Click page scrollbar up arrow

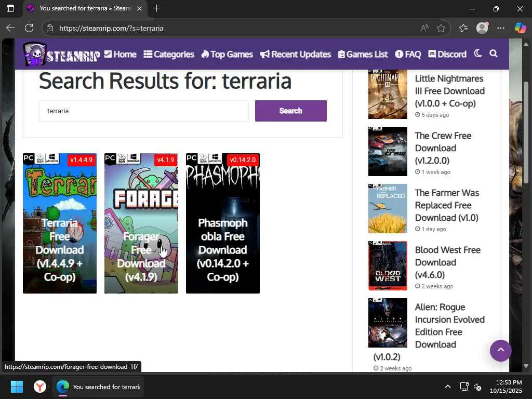click(x=526, y=44)
